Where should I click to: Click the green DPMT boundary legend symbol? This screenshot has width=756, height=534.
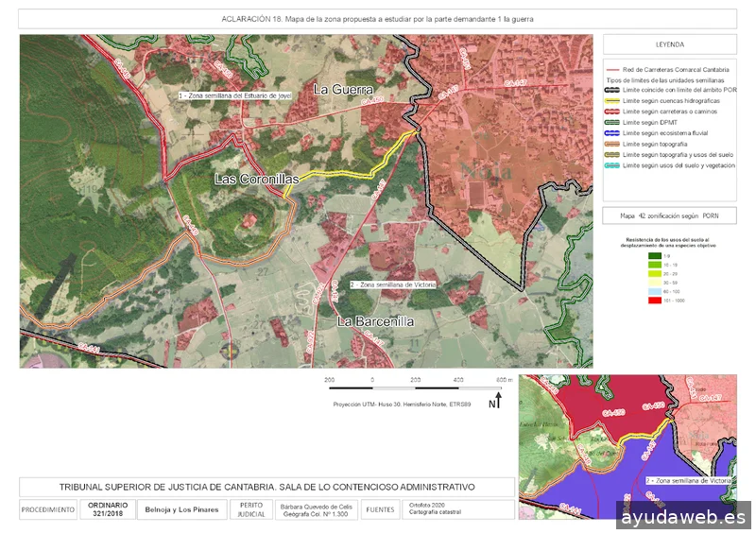tap(612, 121)
